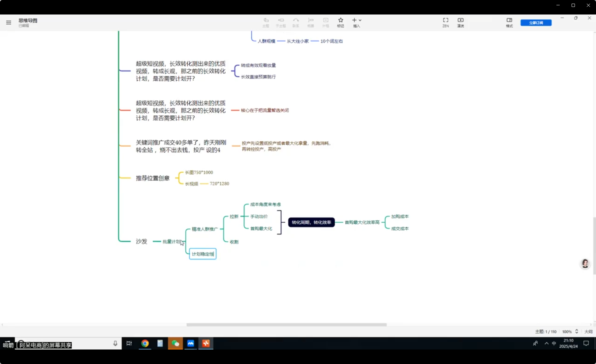Add a subtopic with 子主题 icon
This screenshot has height=364, width=596.
(281, 22)
